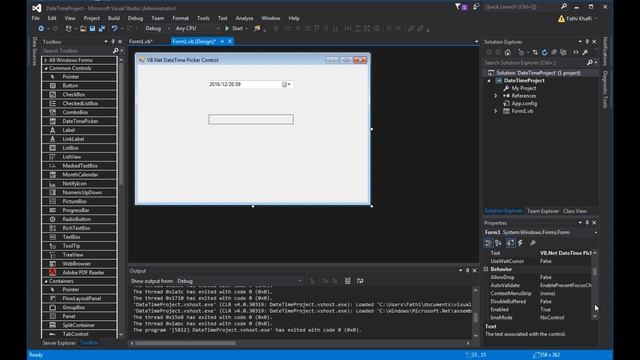Toggle auto-hide pin on Solution Explorer
The image size is (640, 360).
587,42
